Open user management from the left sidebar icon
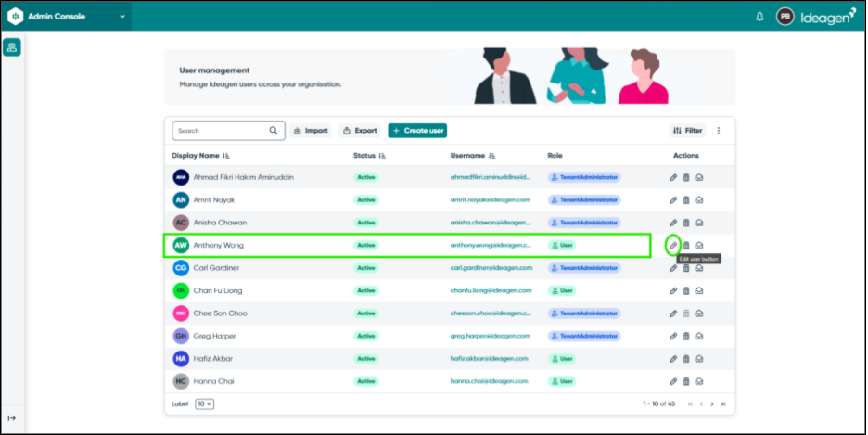Screen dimensions: 868x435 (12, 47)
